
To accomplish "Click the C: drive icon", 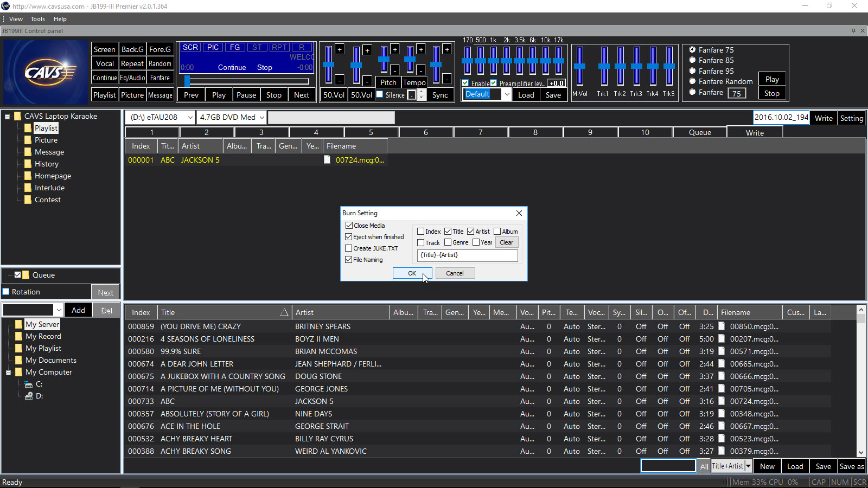I will (29, 384).
